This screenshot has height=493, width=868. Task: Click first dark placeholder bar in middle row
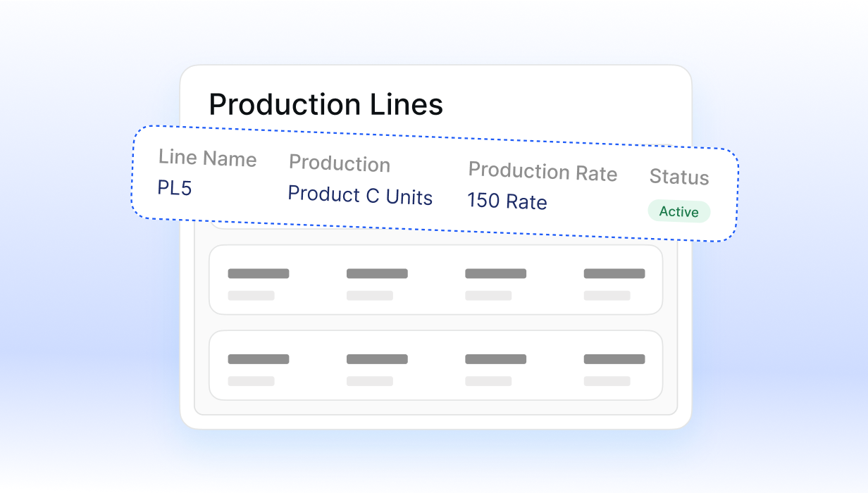pos(259,273)
